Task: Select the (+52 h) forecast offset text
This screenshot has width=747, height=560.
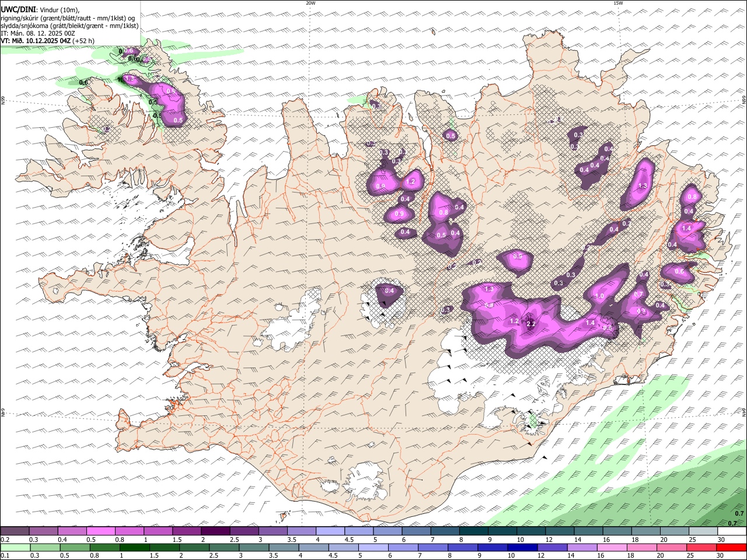Action: click(83, 41)
